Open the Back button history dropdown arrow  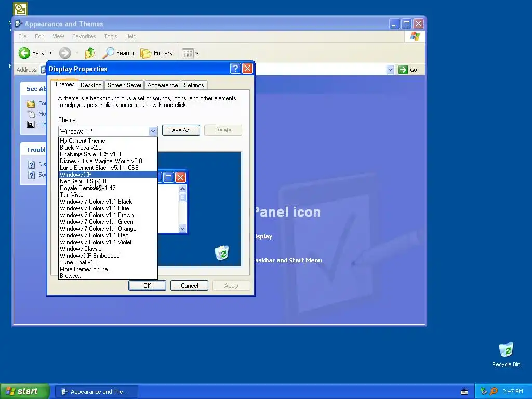50,53
